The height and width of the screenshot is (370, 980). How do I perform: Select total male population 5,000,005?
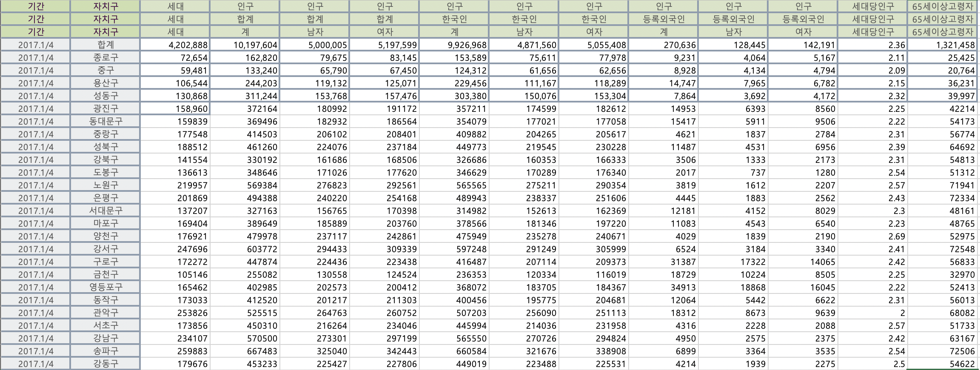point(314,45)
